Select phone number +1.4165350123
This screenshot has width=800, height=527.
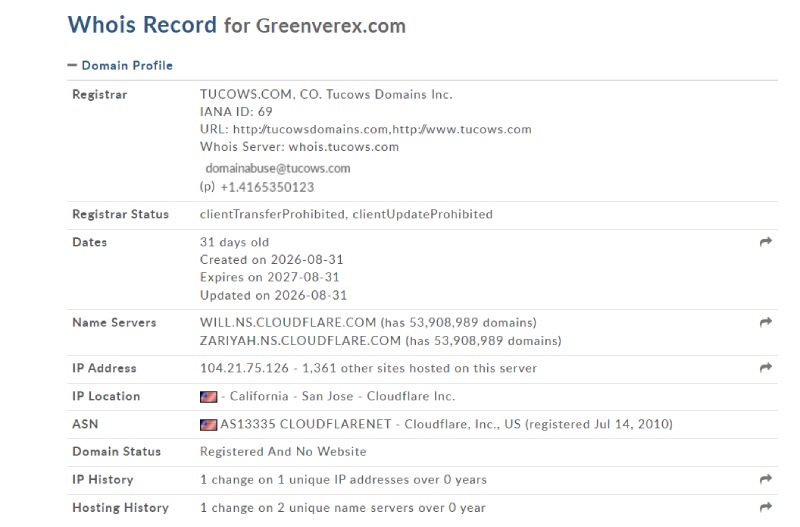[267, 187]
